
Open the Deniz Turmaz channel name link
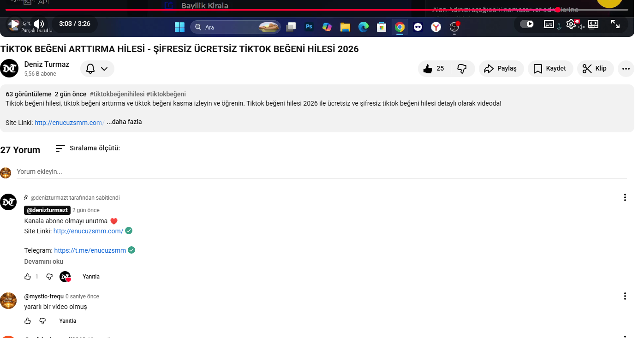point(47,65)
